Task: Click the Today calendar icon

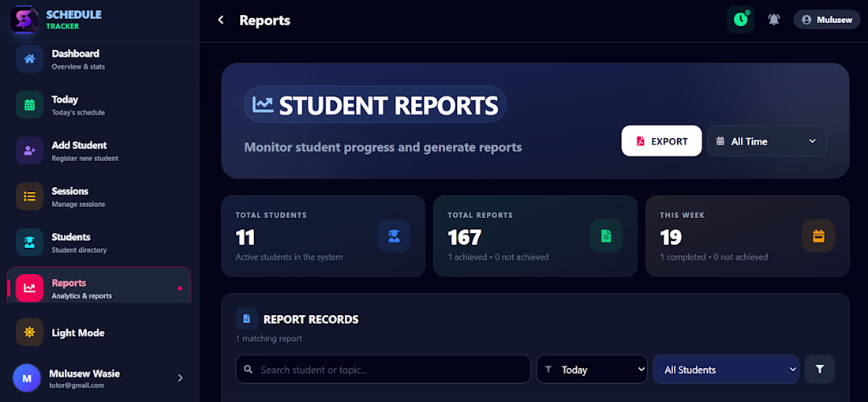Action: [x=29, y=105]
